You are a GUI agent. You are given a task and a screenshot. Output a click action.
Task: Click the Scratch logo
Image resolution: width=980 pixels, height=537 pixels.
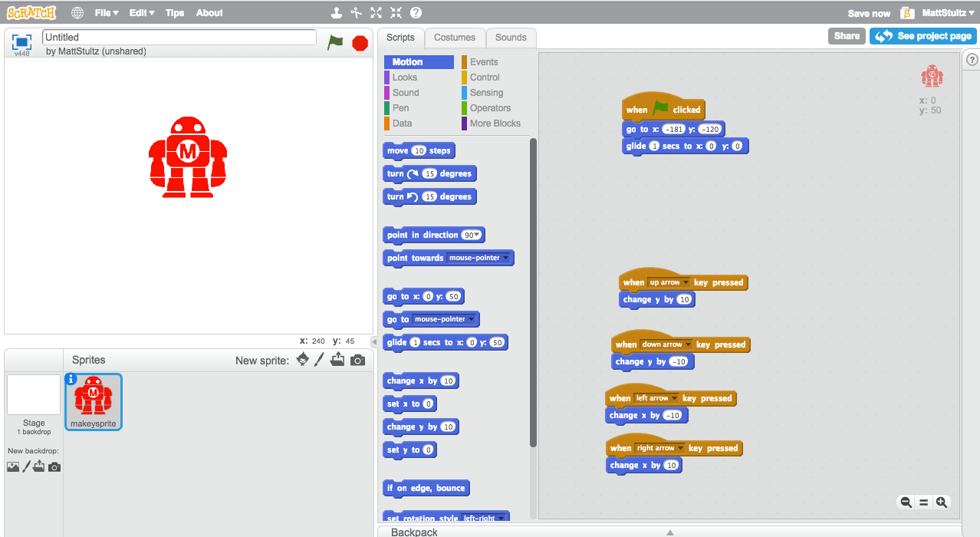(x=31, y=12)
